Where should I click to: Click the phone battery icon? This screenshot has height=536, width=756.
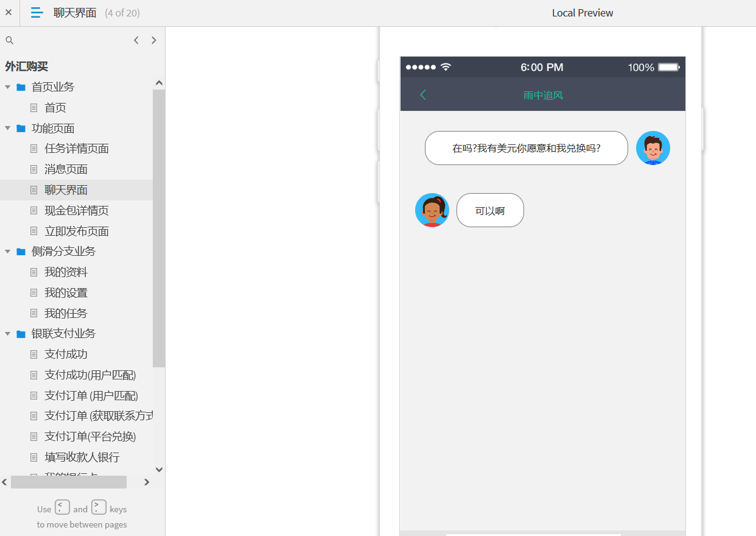point(669,67)
